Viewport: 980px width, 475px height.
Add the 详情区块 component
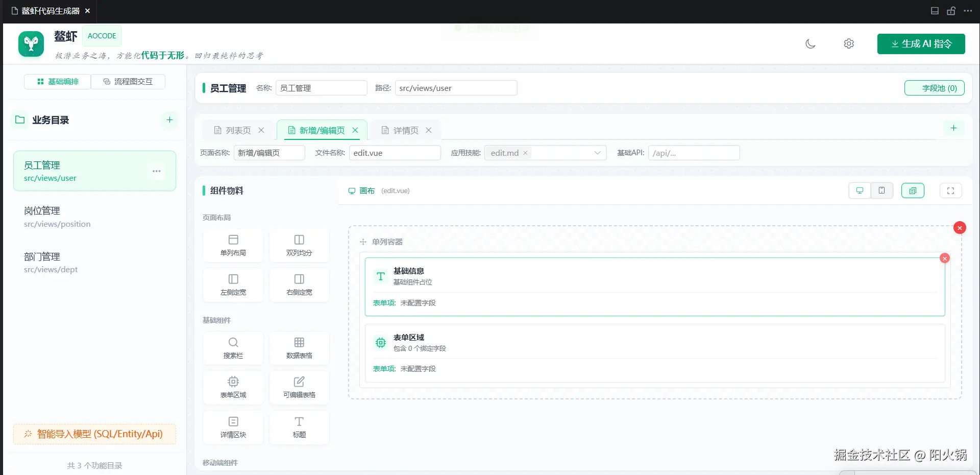pos(233,427)
